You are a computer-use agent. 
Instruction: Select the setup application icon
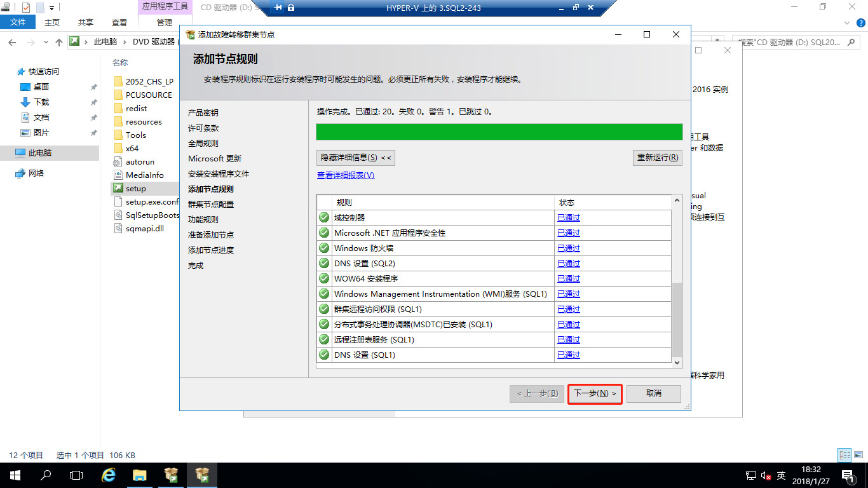[118, 188]
